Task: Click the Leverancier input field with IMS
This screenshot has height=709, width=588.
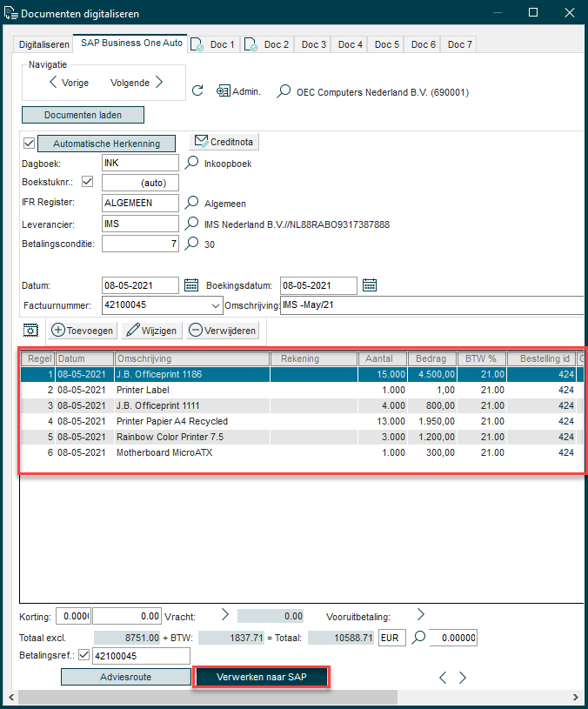Action: [140, 224]
